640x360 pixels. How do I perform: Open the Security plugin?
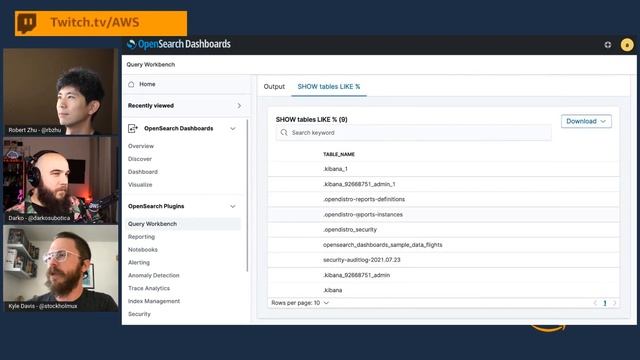[139, 314]
